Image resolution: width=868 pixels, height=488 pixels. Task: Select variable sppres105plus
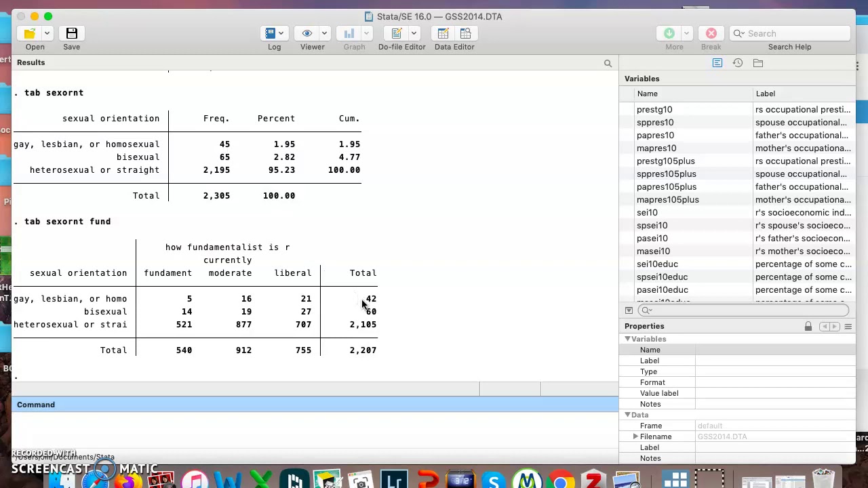point(667,174)
